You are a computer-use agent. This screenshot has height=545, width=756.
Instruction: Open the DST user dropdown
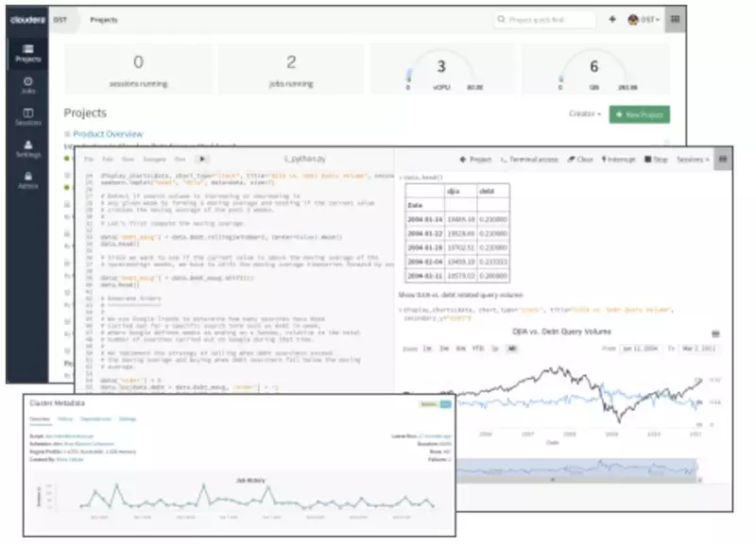point(650,20)
